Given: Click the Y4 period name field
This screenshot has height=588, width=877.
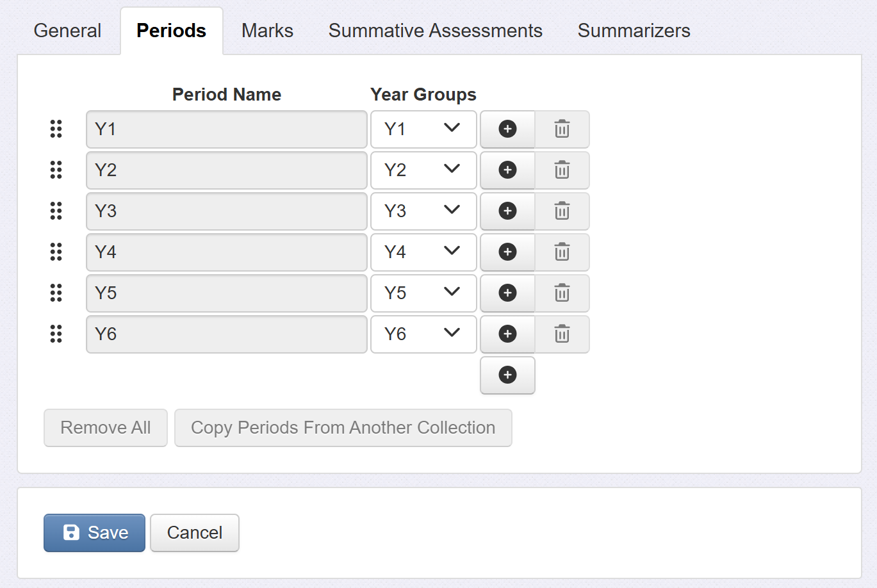Looking at the screenshot, I should pos(226,252).
